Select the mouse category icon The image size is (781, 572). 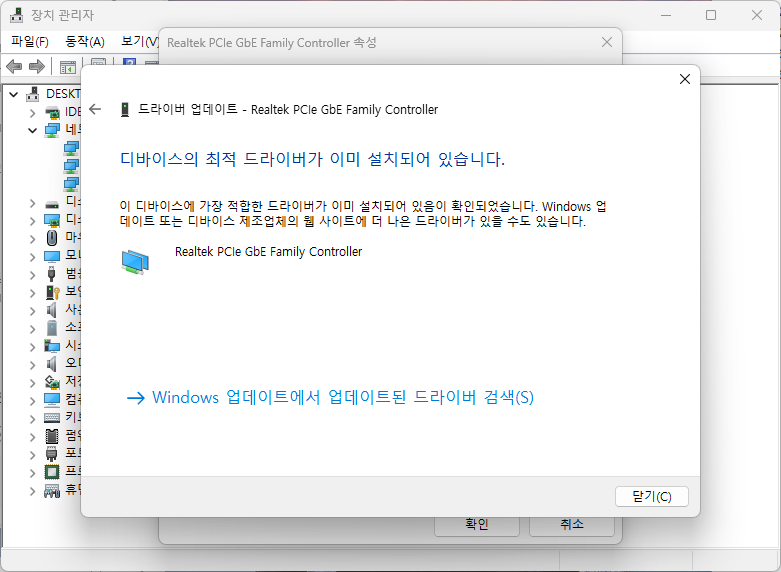(52, 238)
